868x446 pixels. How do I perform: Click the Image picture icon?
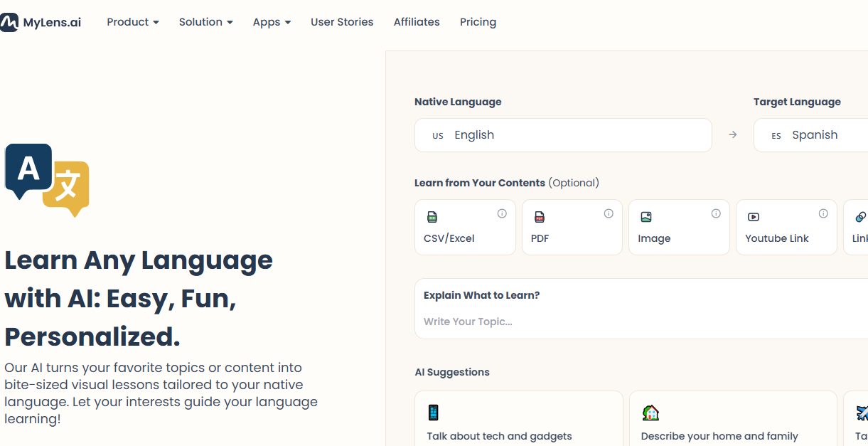click(646, 217)
